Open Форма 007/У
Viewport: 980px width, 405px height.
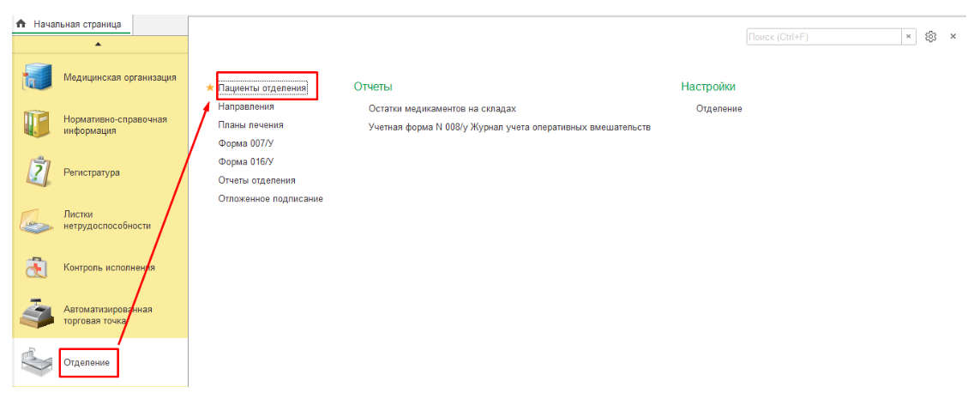click(x=245, y=144)
